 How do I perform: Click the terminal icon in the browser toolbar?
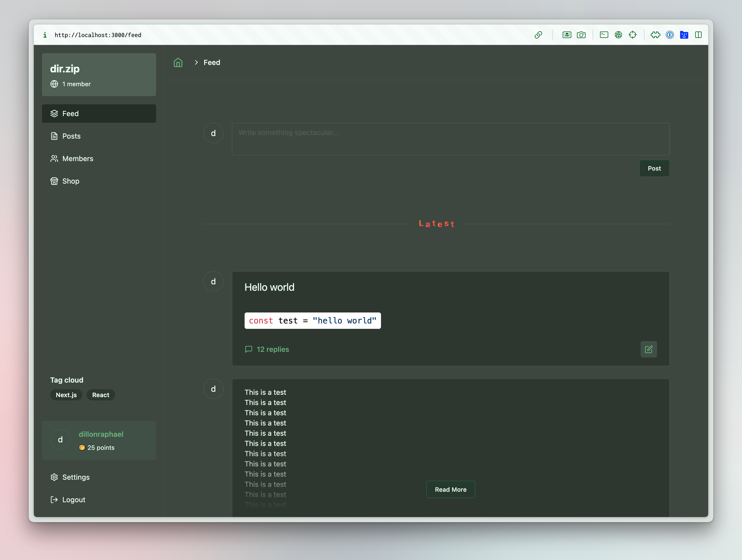pos(604,35)
